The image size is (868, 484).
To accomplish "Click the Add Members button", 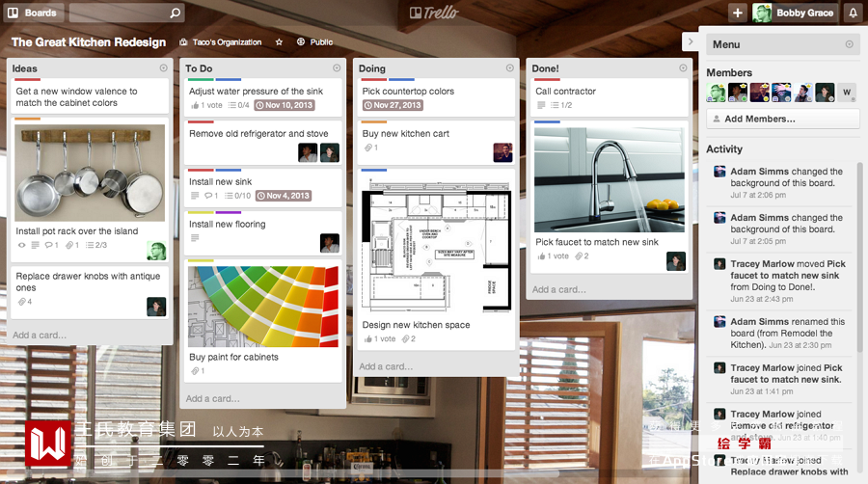I will pyautogui.click(x=783, y=119).
